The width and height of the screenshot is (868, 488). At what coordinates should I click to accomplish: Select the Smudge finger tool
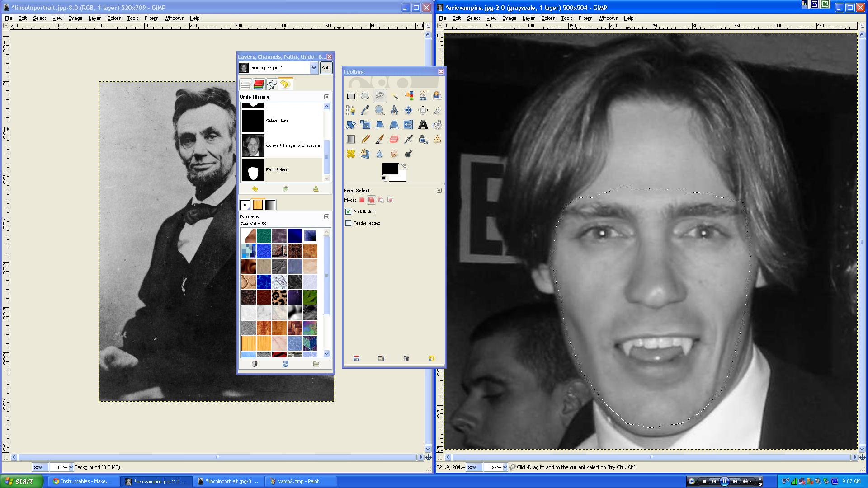pyautogui.click(x=394, y=154)
